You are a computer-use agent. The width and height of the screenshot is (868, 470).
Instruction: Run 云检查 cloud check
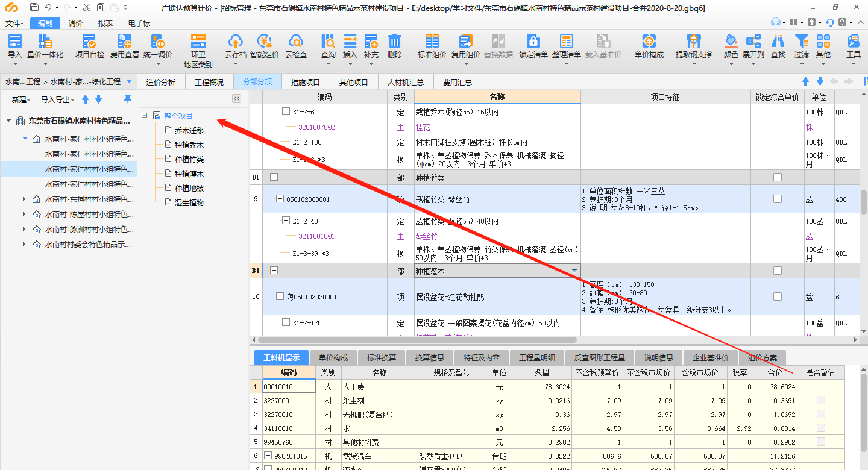295,46
